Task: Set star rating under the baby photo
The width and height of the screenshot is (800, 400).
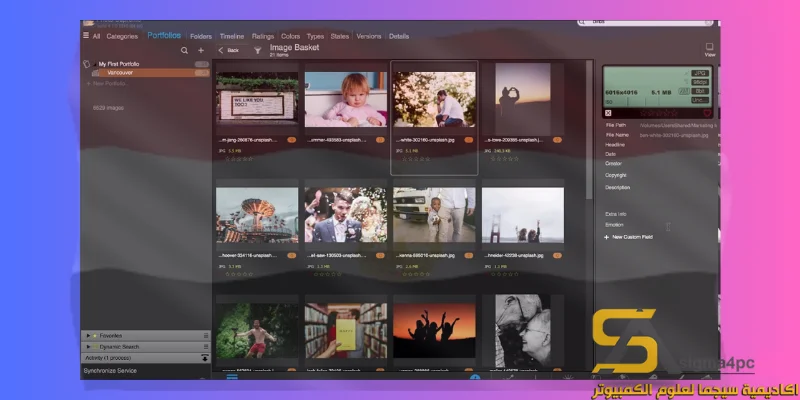Action: [x=329, y=159]
